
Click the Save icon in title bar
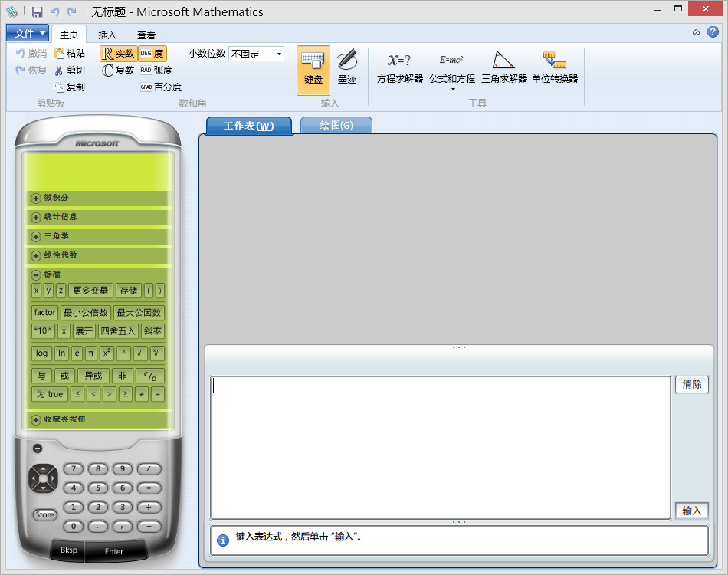(x=37, y=12)
